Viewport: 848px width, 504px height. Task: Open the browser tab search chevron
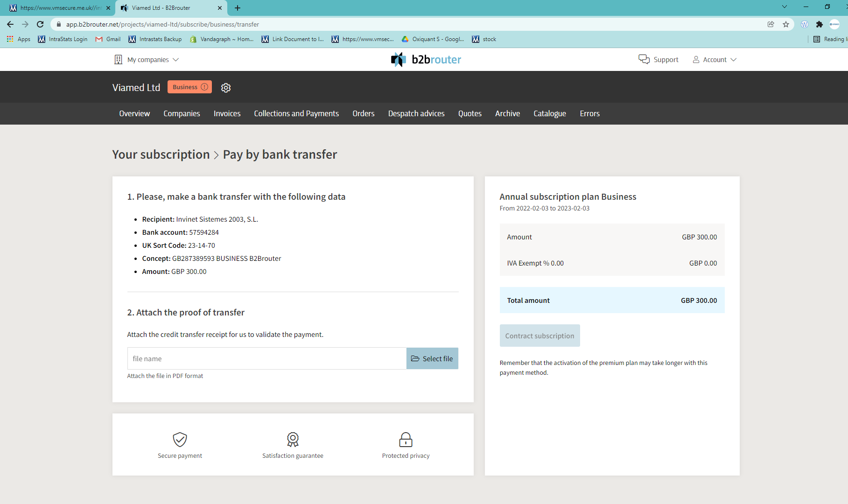click(x=785, y=7)
